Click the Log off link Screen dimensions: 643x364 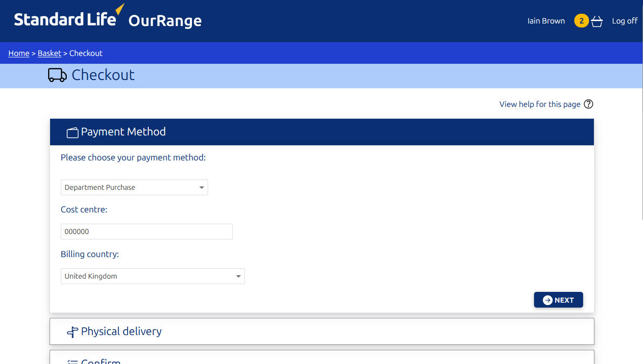point(624,21)
